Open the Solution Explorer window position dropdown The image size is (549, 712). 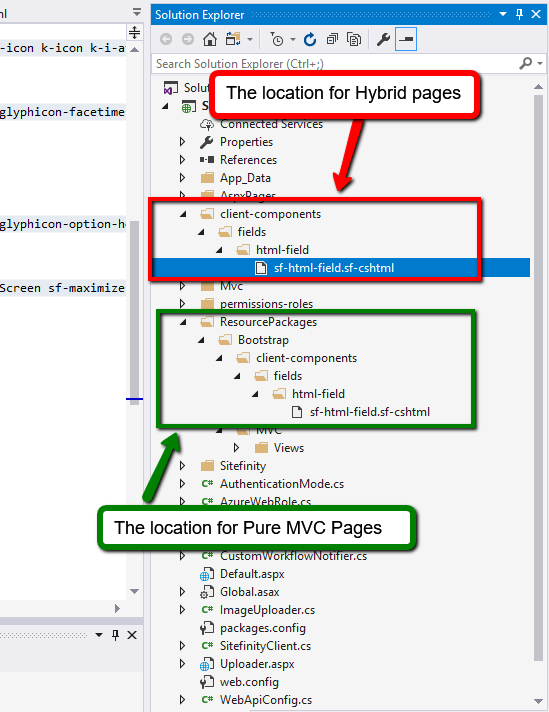point(503,14)
